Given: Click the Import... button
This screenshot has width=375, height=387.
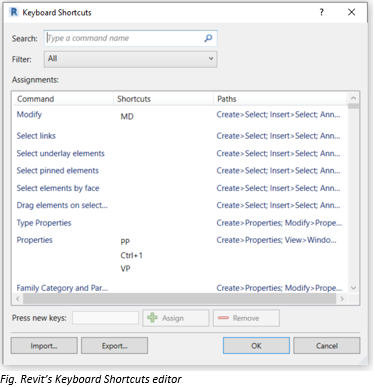Looking at the screenshot, I should (44, 346).
